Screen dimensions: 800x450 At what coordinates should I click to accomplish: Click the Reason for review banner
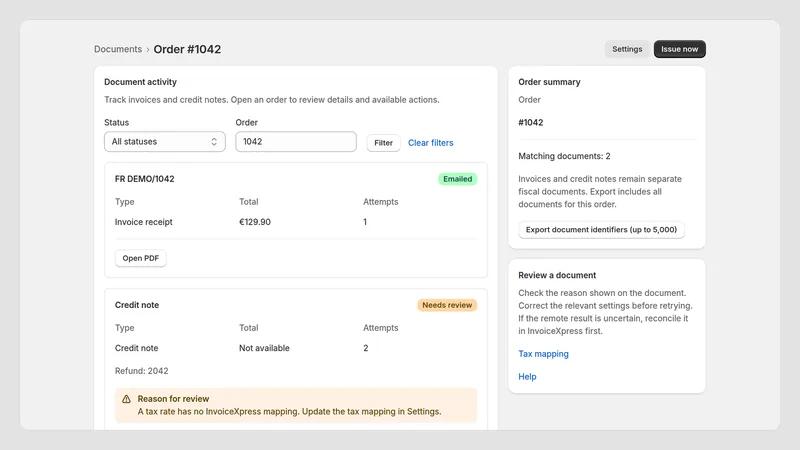(x=296, y=405)
